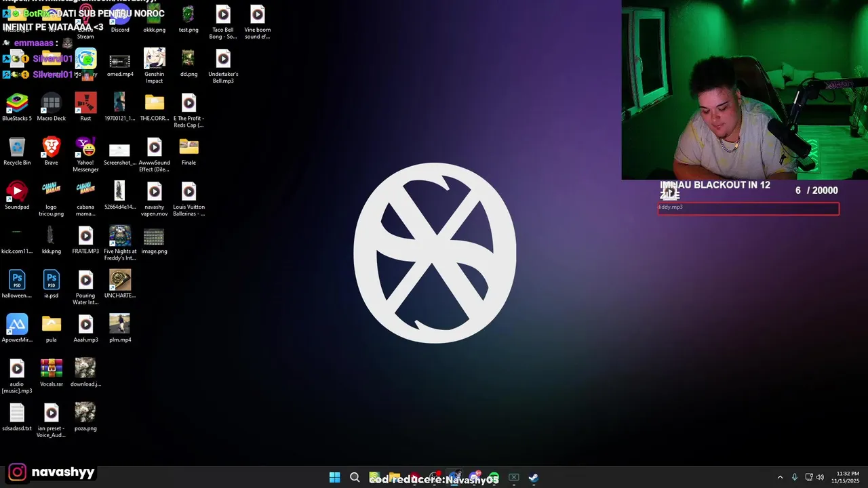Viewport: 868px width, 488px height.
Task: Select the logo tricou.png file
Action: pyautogui.click(x=51, y=199)
